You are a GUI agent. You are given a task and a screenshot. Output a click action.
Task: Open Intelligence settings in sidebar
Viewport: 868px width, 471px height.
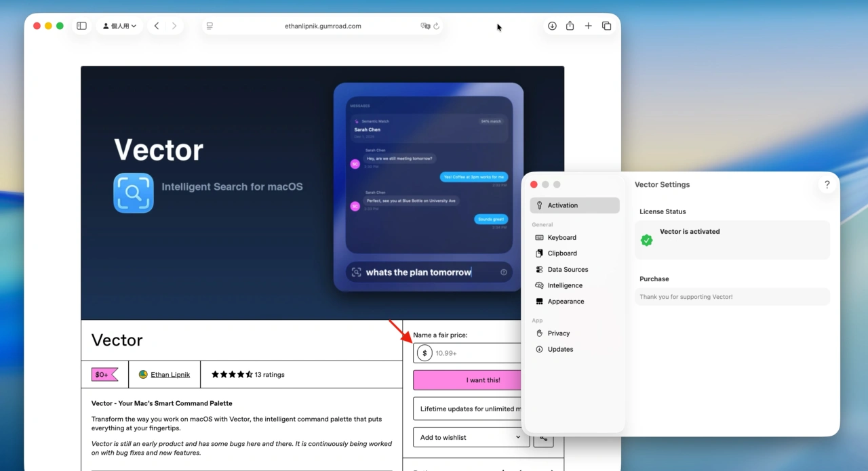(574, 285)
